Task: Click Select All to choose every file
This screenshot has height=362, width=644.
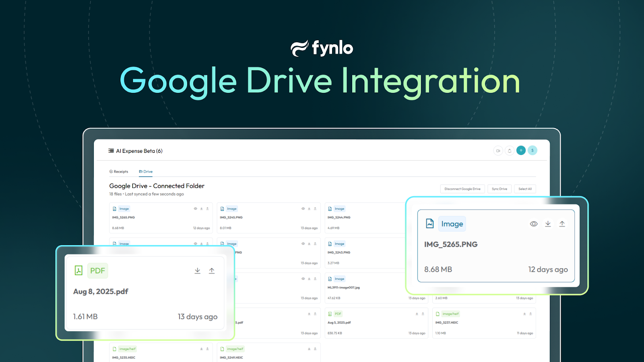Action: click(x=525, y=189)
